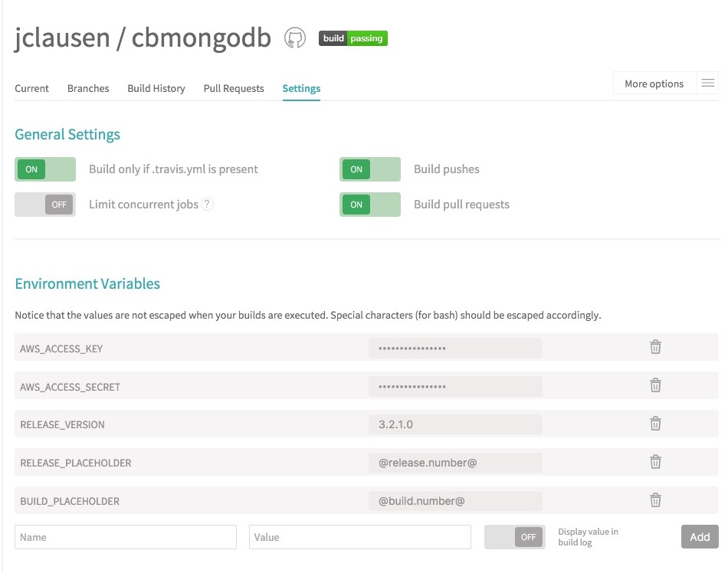The height and width of the screenshot is (573, 728).
Task: Open the hamburger menu next to More options
Action: point(707,83)
